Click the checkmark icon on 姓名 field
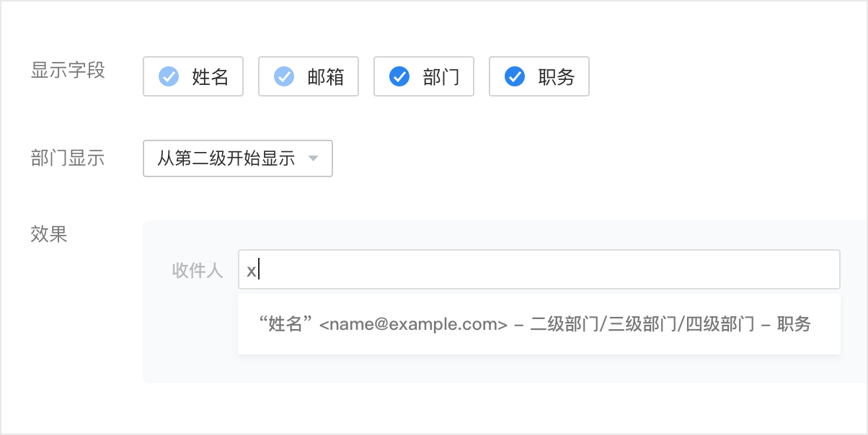Image resolution: width=868 pixels, height=435 pixels. 167,76
